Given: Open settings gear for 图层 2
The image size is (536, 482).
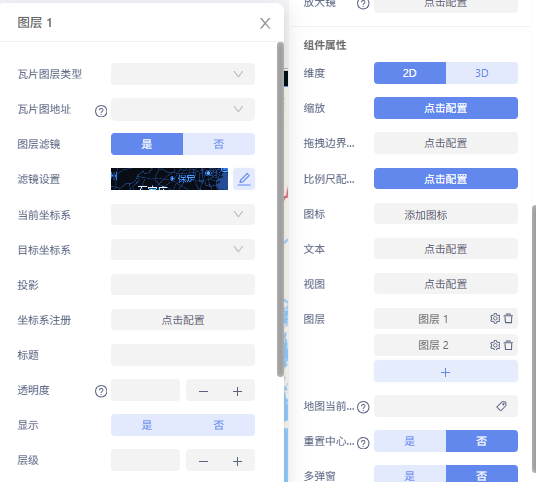Looking at the screenshot, I should coord(495,345).
